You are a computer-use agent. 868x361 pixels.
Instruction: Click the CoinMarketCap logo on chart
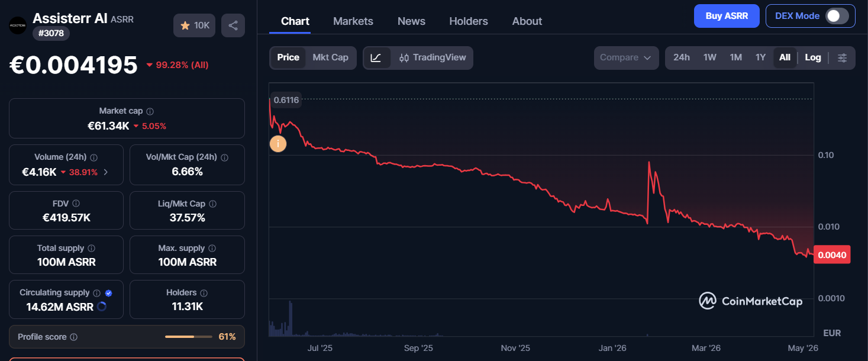pyautogui.click(x=750, y=301)
